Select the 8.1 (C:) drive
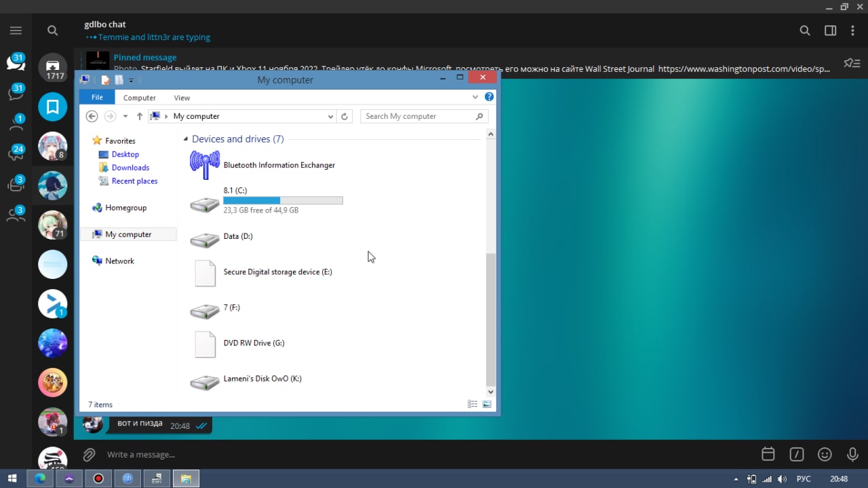Screen dimensions: 868x488 pos(267,200)
